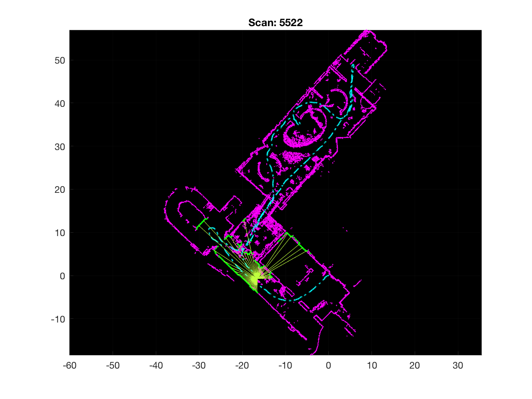Select the x-axis tick label '-40'
The image size is (532, 399).
(156, 365)
